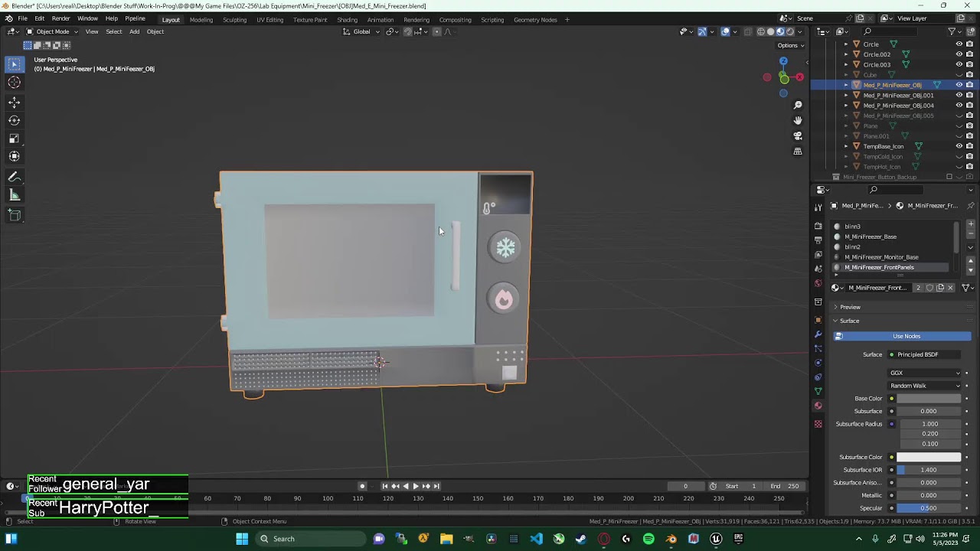
Task: Hide Circle.002 via its eye icon
Action: (959, 54)
